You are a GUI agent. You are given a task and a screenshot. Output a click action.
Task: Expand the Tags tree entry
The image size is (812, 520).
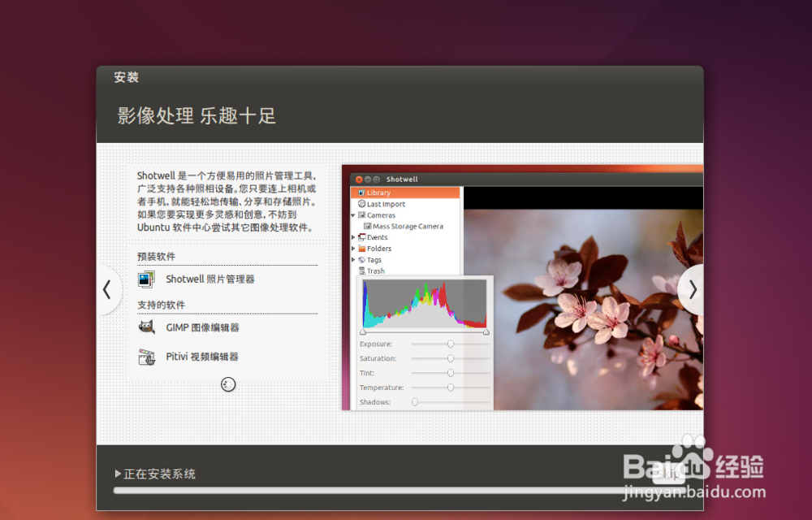coord(352,260)
